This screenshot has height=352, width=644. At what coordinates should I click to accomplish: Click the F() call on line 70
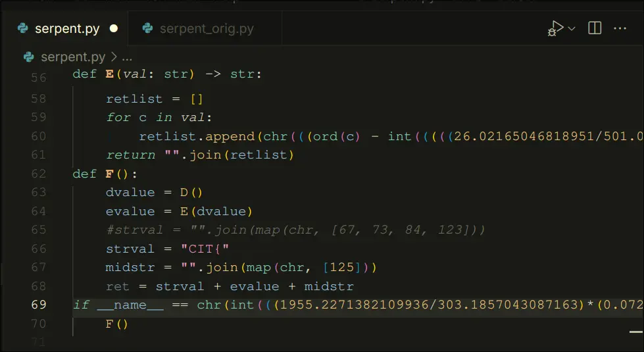(116, 324)
